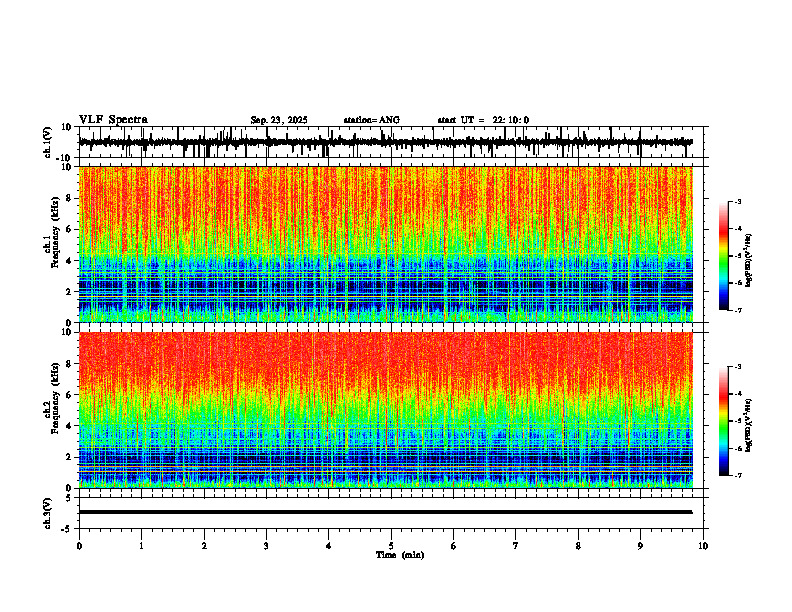
Task: Click the "ch.1(V)" waveform axis label
Action: [47, 142]
